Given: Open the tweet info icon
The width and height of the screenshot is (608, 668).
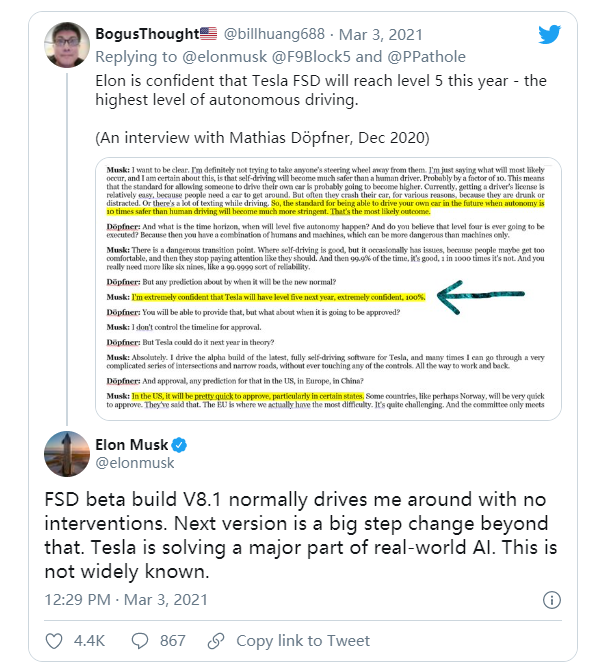Looking at the screenshot, I should tap(551, 600).
